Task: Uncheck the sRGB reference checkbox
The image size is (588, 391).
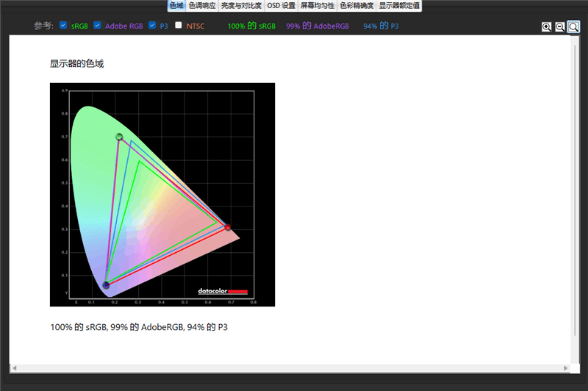Action: point(63,26)
